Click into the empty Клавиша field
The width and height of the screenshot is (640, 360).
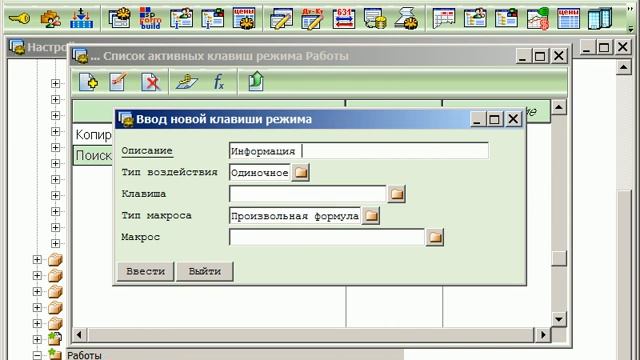tap(307, 194)
